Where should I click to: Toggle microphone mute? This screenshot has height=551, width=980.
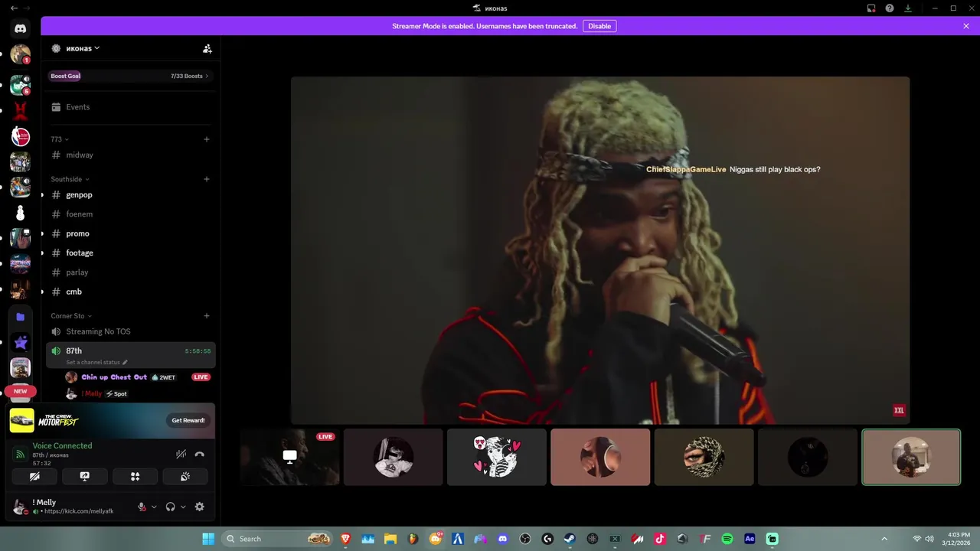[x=142, y=507]
